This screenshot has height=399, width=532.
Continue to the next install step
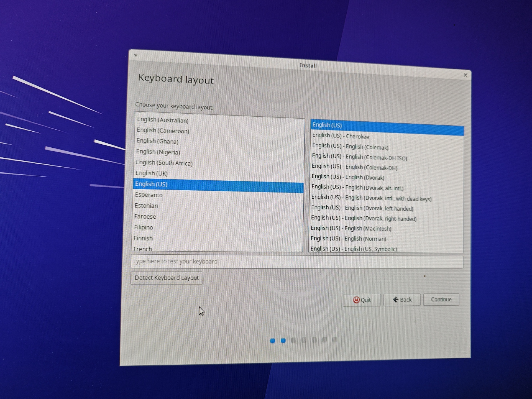point(441,300)
